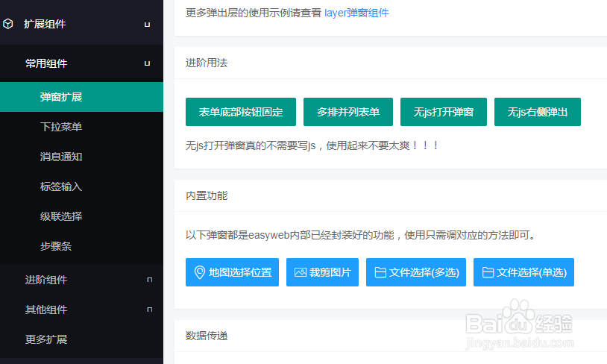
Task: Click the 数据传递 card header
Action: click(391, 336)
